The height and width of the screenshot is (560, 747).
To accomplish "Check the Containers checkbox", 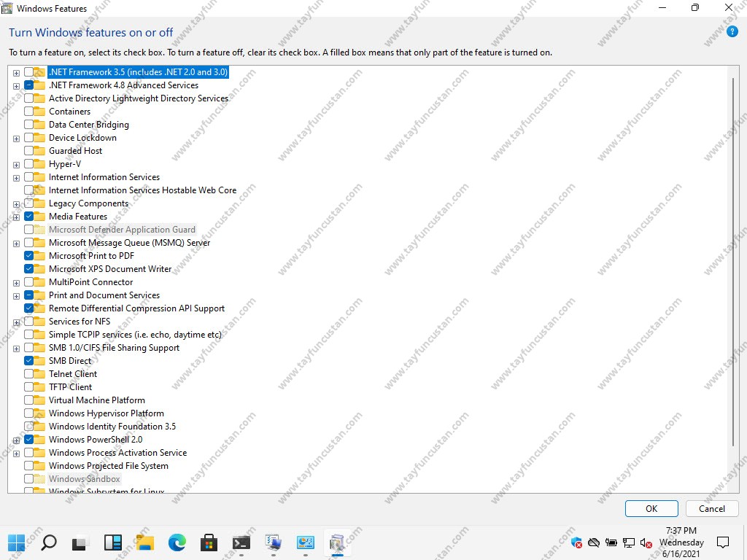I will 28,112.
